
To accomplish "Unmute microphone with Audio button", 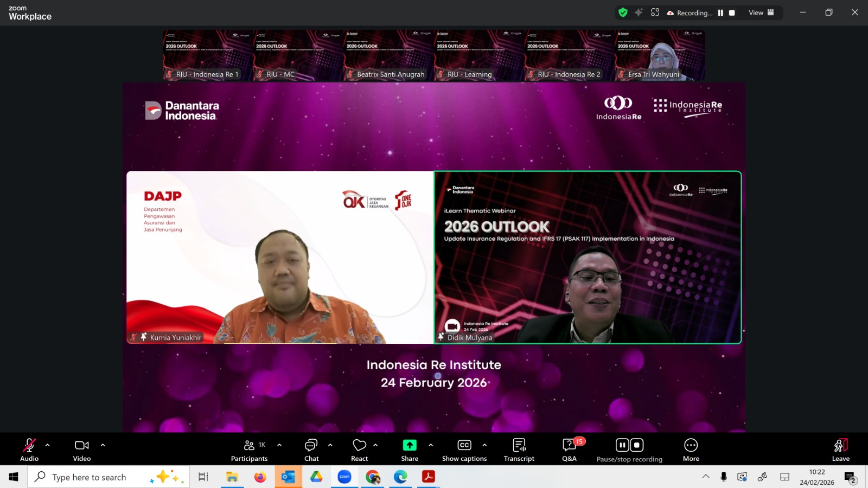I will click(x=29, y=450).
